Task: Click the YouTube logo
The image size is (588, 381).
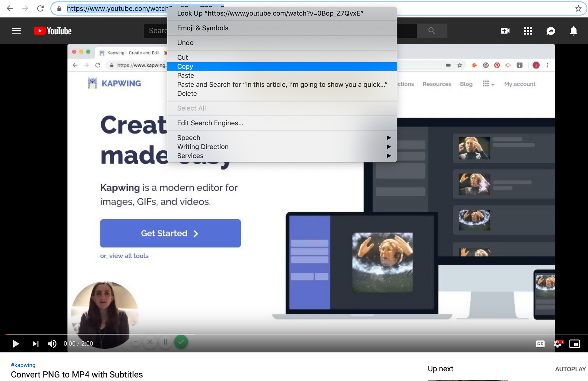Action: 53,31
